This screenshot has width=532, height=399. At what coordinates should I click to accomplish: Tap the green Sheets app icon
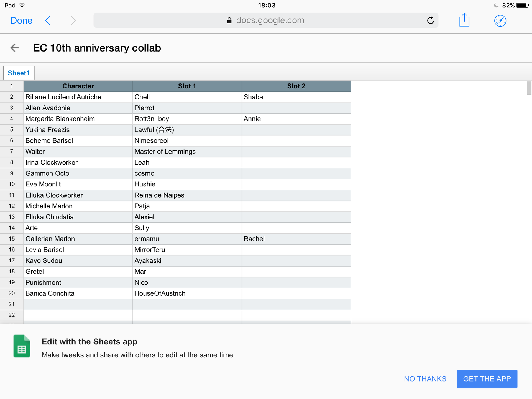pyautogui.click(x=22, y=346)
